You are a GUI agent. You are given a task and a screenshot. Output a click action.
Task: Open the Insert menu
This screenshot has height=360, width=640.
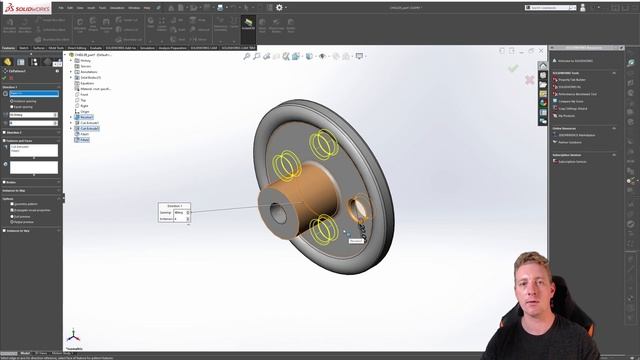91,8
